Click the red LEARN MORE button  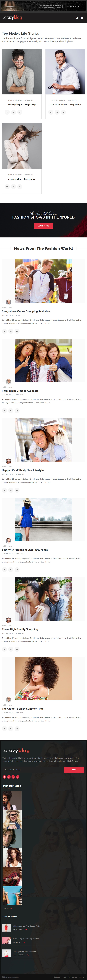[x=43, y=226]
